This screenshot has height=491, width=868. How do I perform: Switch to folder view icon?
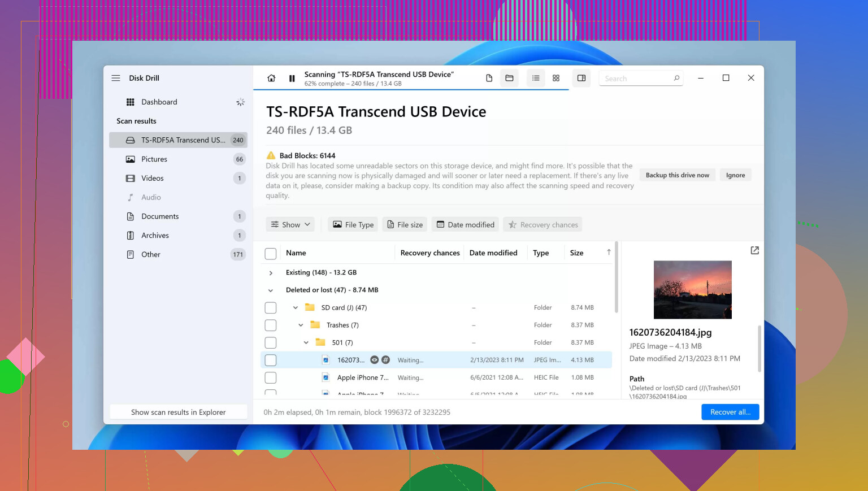point(509,79)
